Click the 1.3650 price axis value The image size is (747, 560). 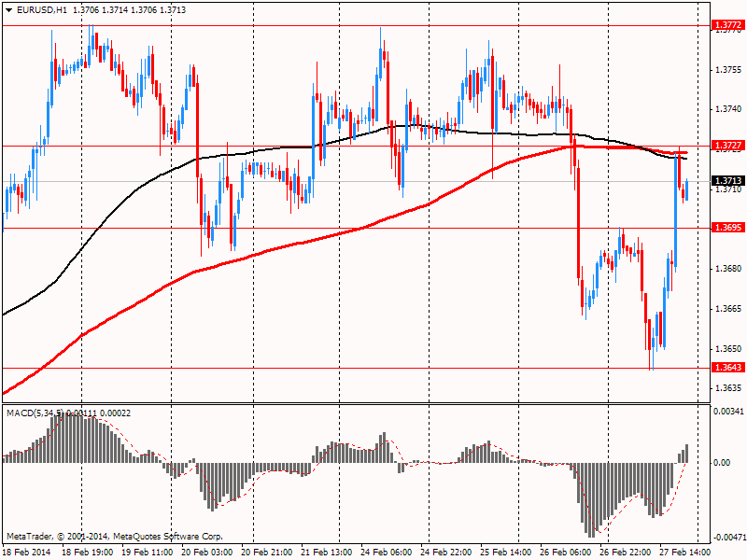pyautogui.click(x=728, y=348)
